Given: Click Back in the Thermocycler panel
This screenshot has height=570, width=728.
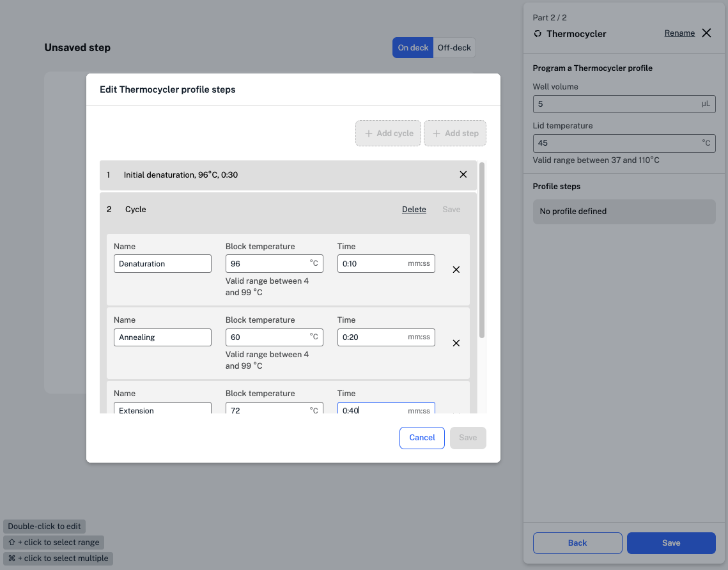Looking at the screenshot, I should click(x=577, y=543).
